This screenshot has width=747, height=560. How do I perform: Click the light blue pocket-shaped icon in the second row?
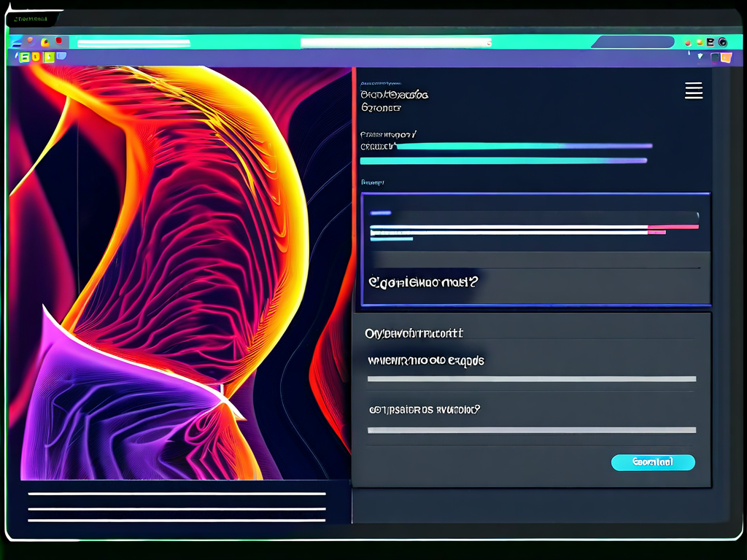click(x=61, y=57)
